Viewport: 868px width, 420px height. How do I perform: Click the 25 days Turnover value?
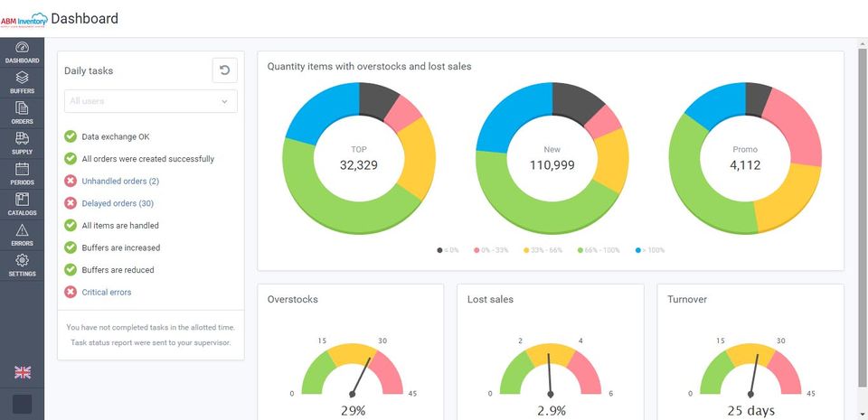[750, 411]
